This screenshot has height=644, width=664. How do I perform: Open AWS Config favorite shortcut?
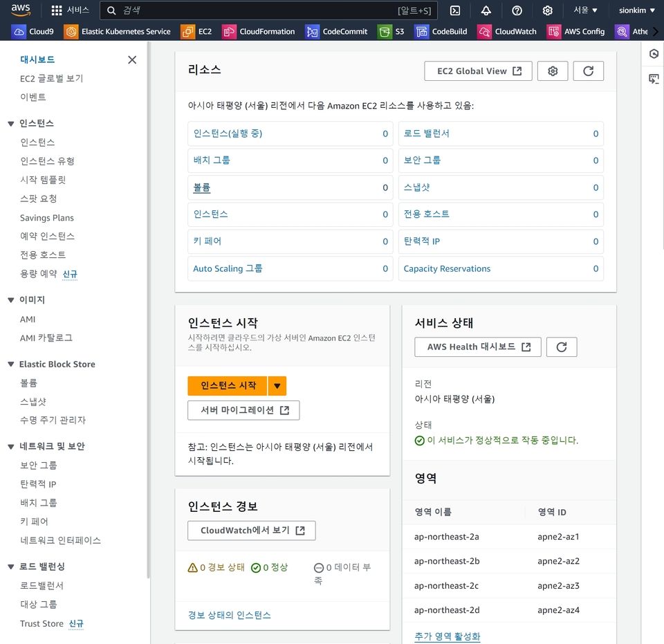coord(576,31)
